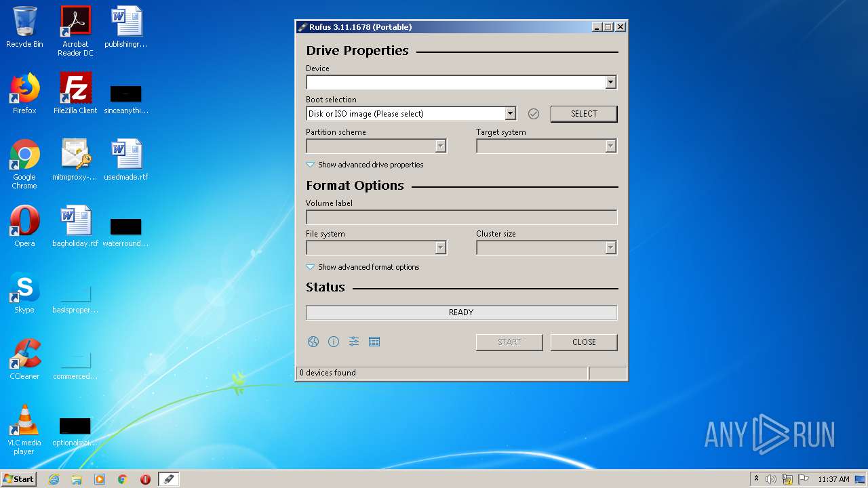The width and height of the screenshot is (868, 488).
Task: Select the optionalmai... desktop file
Action: point(75,432)
